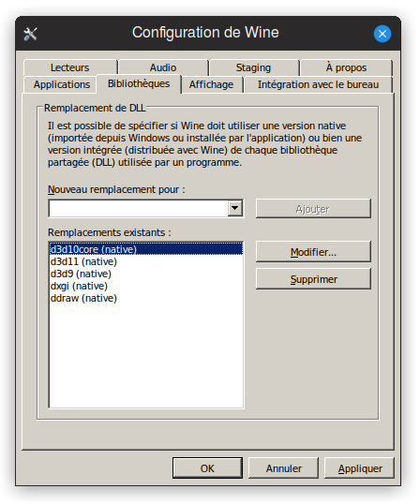Click the Wine configuration tools icon in title bar
420x504 pixels.
pyautogui.click(x=31, y=34)
